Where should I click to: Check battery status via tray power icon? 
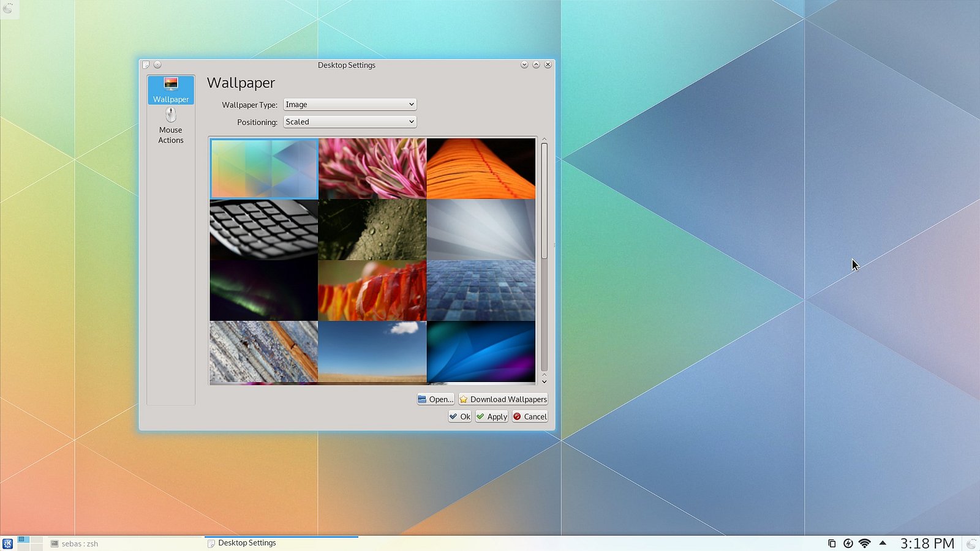(848, 543)
